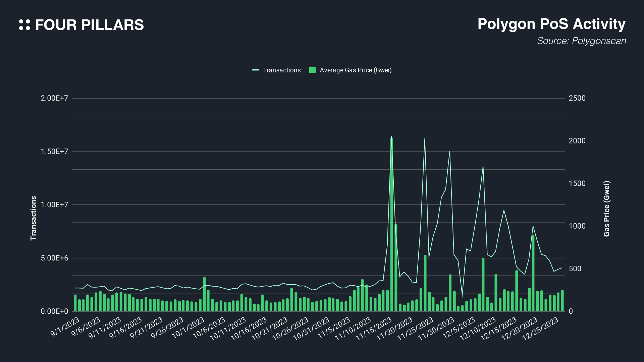Click the 10/1/2023 date axis label

[x=189, y=328]
